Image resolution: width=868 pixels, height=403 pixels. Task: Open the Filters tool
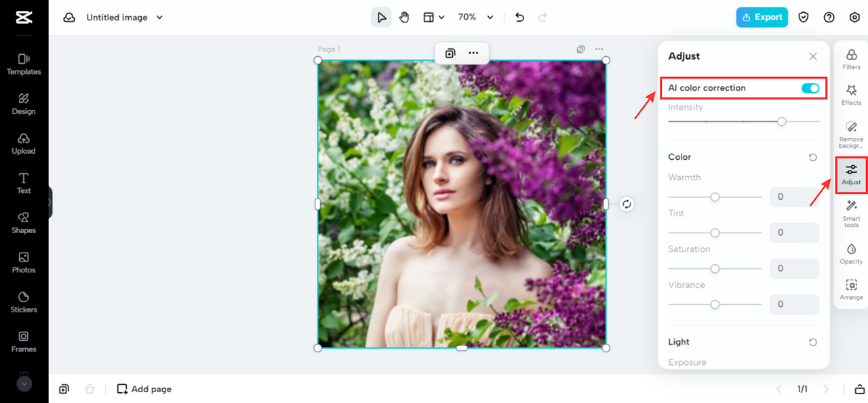[x=851, y=60]
